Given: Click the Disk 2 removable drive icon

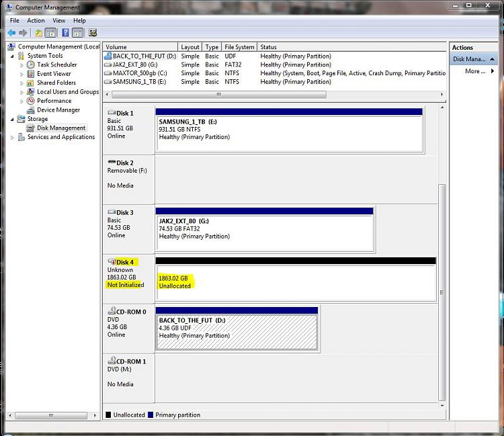Looking at the screenshot, I should [x=112, y=162].
